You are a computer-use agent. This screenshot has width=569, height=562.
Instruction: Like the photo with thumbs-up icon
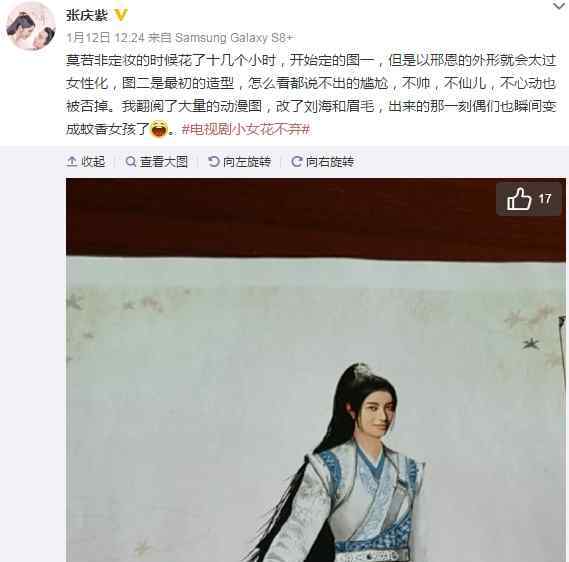[519, 199]
